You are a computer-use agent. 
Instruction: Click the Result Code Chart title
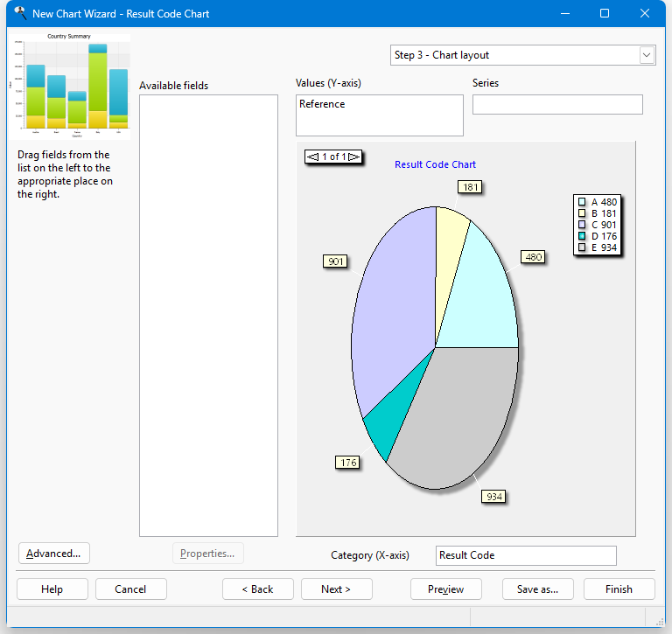click(435, 164)
